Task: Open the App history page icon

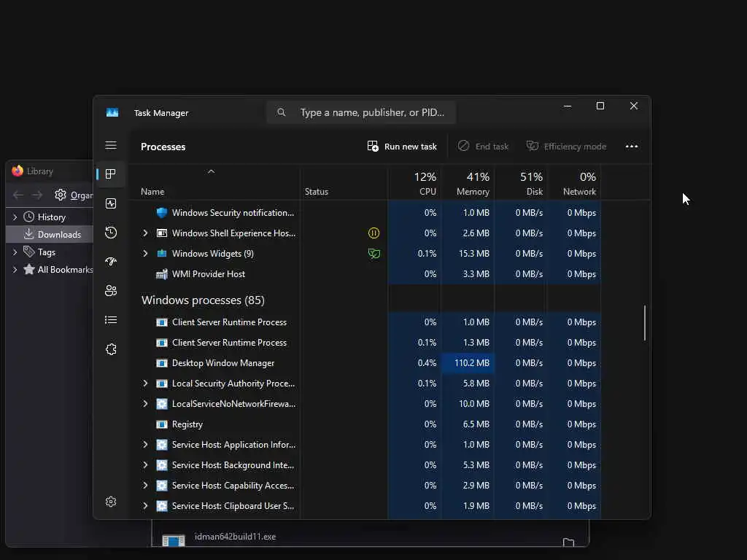Action: pyautogui.click(x=111, y=233)
